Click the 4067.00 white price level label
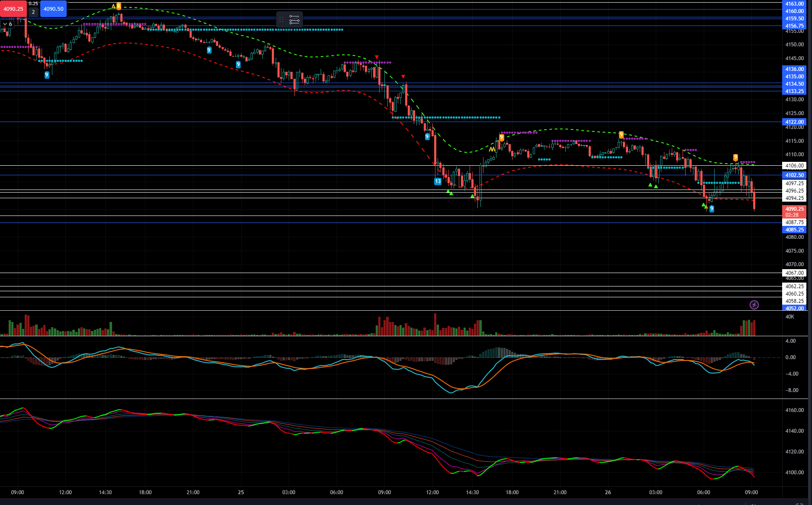The height and width of the screenshot is (505, 812). coord(794,273)
